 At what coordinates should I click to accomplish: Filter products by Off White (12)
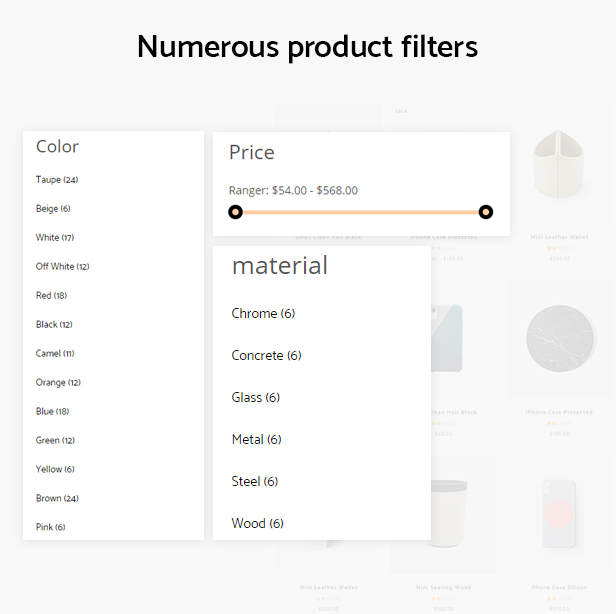point(62,266)
